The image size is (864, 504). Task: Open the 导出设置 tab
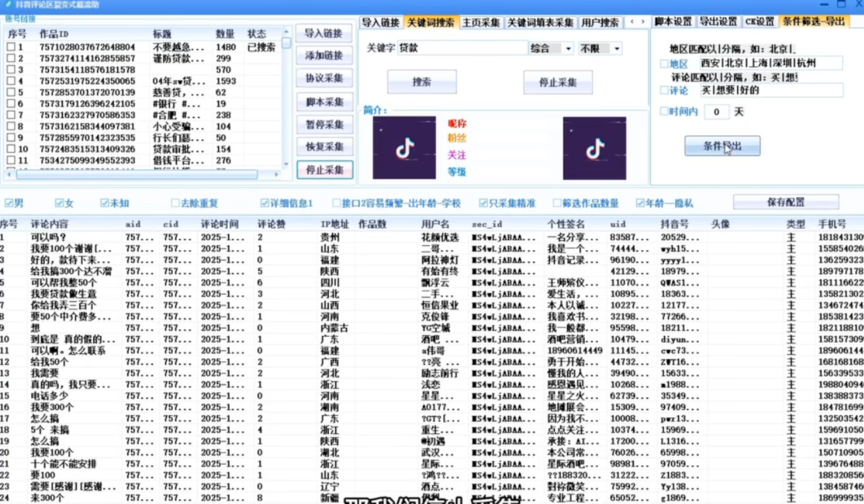719,21
